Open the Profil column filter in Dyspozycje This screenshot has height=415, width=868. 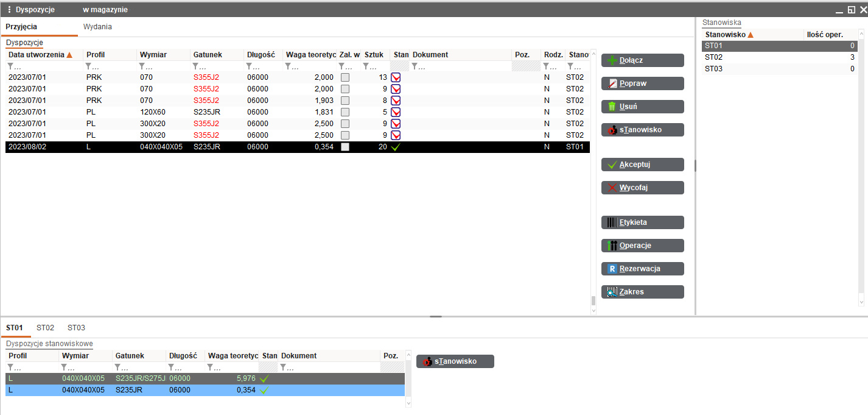[x=89, y=66]
